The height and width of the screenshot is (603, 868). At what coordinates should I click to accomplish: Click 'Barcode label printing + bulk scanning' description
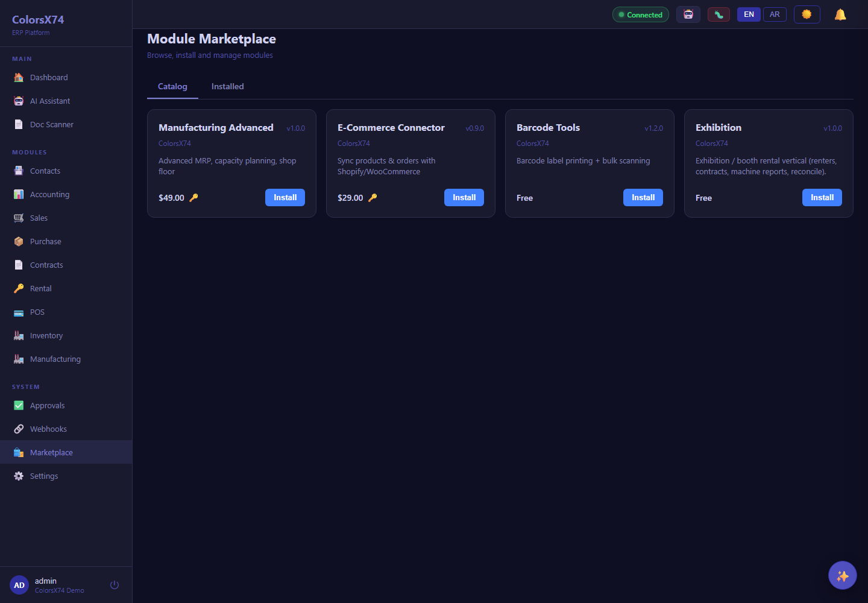[x=583, y=161]
